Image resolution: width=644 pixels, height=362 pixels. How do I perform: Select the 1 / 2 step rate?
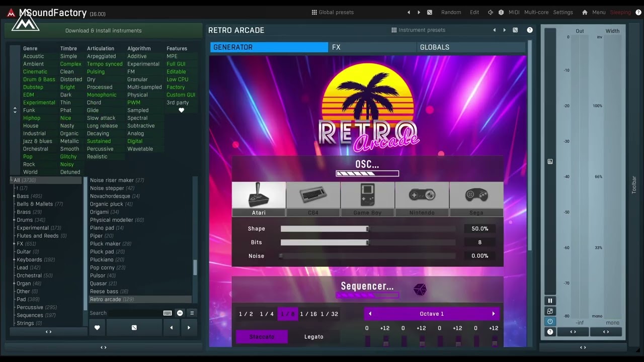tap(246, 314)
